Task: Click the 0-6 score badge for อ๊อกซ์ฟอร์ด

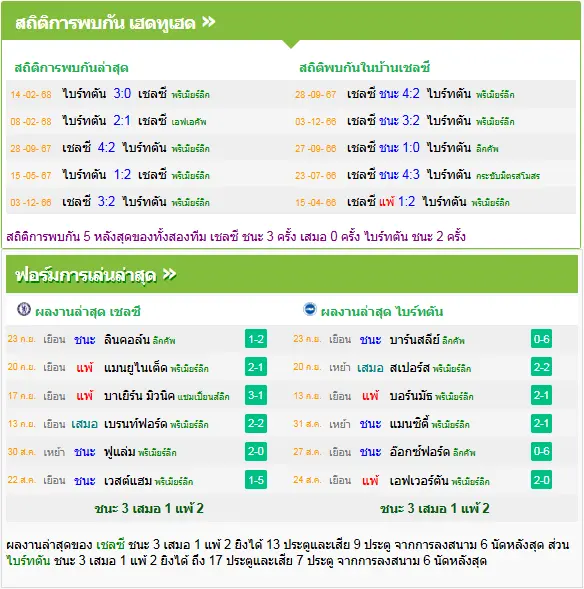Action: coord(541,451)
